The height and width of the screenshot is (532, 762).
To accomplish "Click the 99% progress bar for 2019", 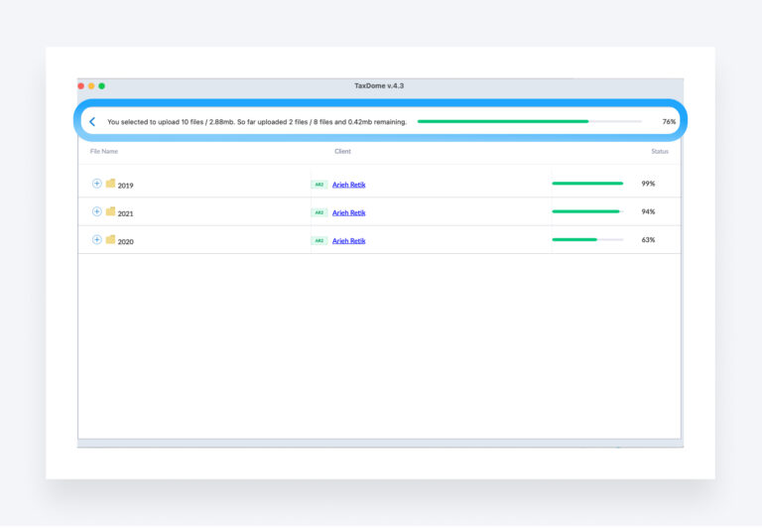I will pos(587,184).
